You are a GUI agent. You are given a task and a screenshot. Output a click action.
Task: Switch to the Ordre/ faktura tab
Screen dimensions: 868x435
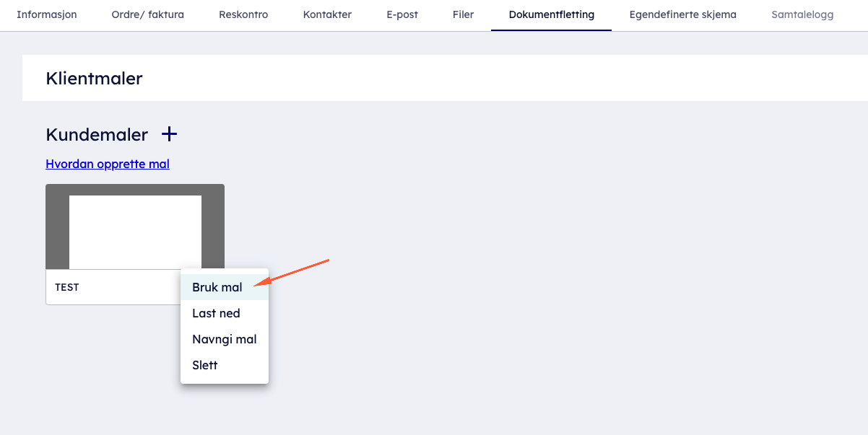tap(147, 14)
